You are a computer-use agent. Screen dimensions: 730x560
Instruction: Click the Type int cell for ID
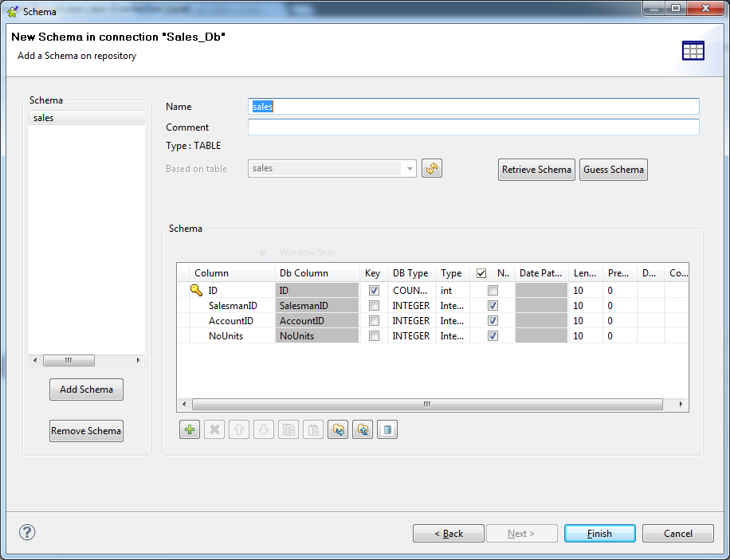tap(453, 291)
